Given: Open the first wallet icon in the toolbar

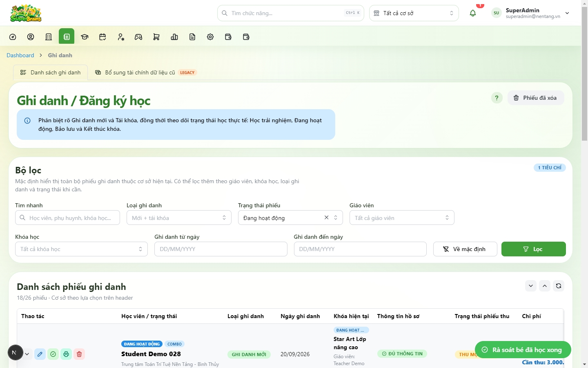Looking at the screenshot, I should click(x=228, y=37).
